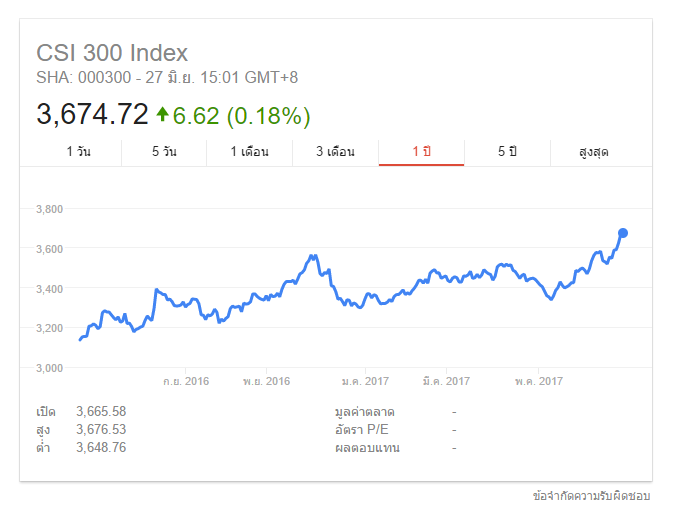Click the มี.ค. 2017 axis label

pyautogui.click(x=446, y=381)
